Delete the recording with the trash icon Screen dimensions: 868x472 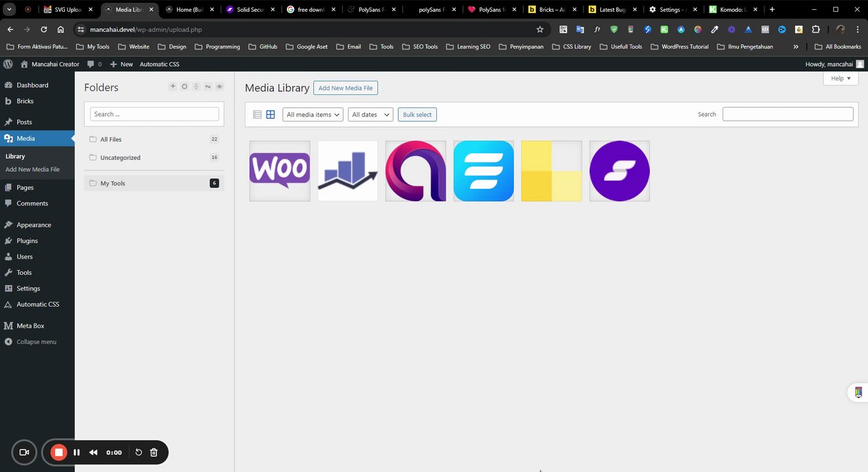pos(154,452)
